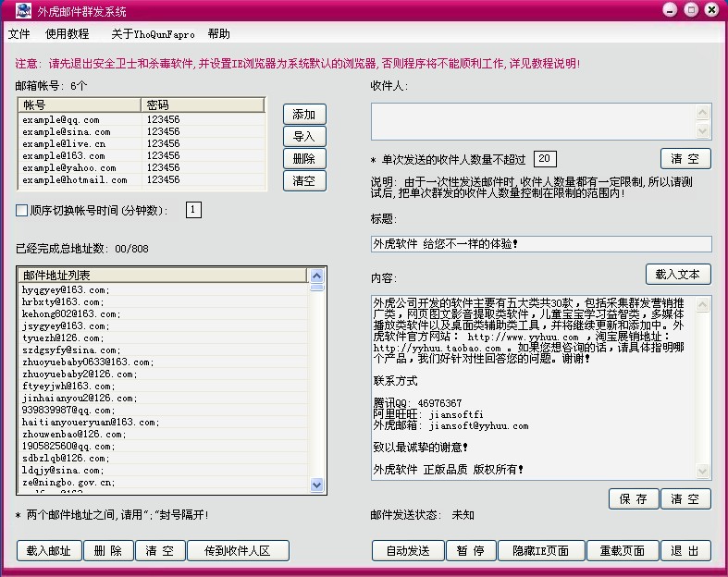The width and height of the screenshot is (728, 577).
Task: Open the 帮助 menu
Action: click(x=219, y=34)
